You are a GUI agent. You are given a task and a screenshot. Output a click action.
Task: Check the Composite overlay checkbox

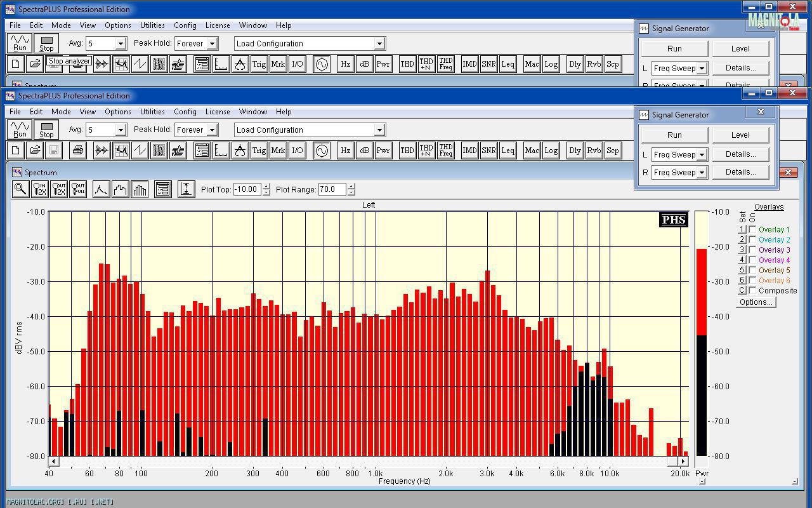(752, 290)
